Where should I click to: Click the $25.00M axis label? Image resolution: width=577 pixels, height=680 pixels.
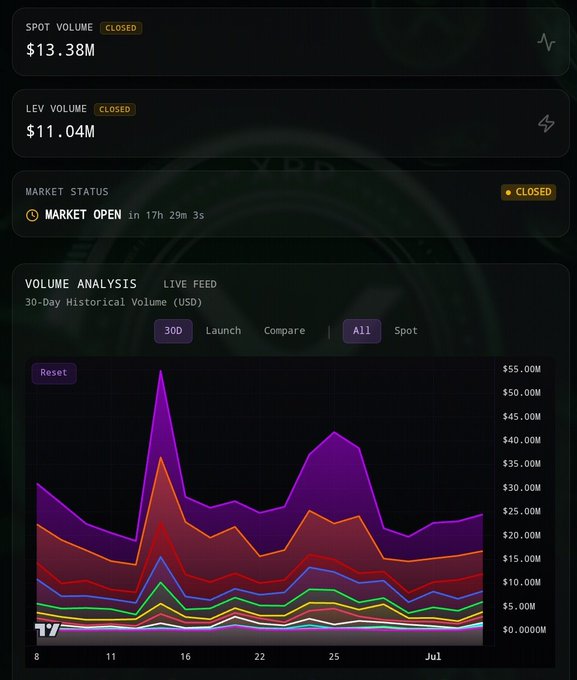pos(521,511)
